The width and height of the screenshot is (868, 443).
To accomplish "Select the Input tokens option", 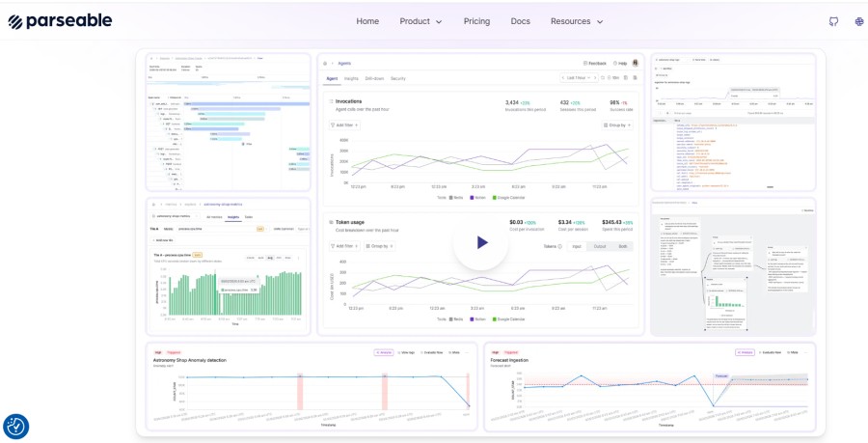I will (577, 246).
